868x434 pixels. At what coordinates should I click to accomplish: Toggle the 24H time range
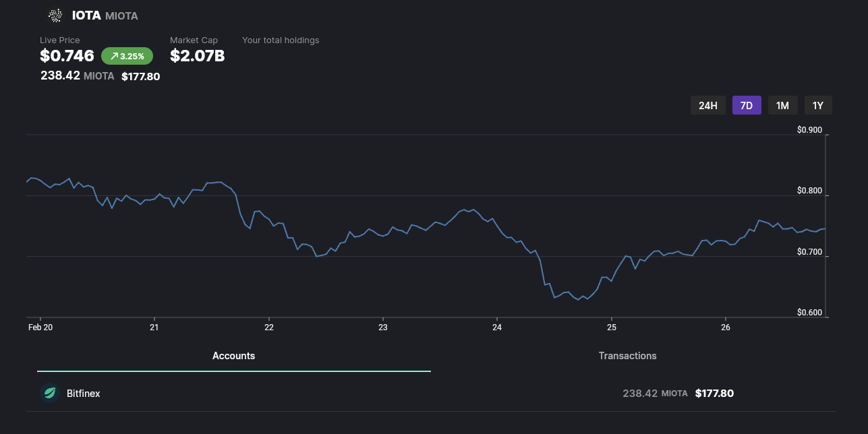pos(707,105)
